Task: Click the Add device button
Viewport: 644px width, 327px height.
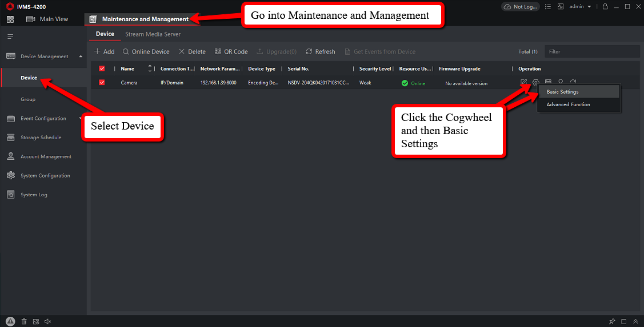Action: [x=105, y=51]
